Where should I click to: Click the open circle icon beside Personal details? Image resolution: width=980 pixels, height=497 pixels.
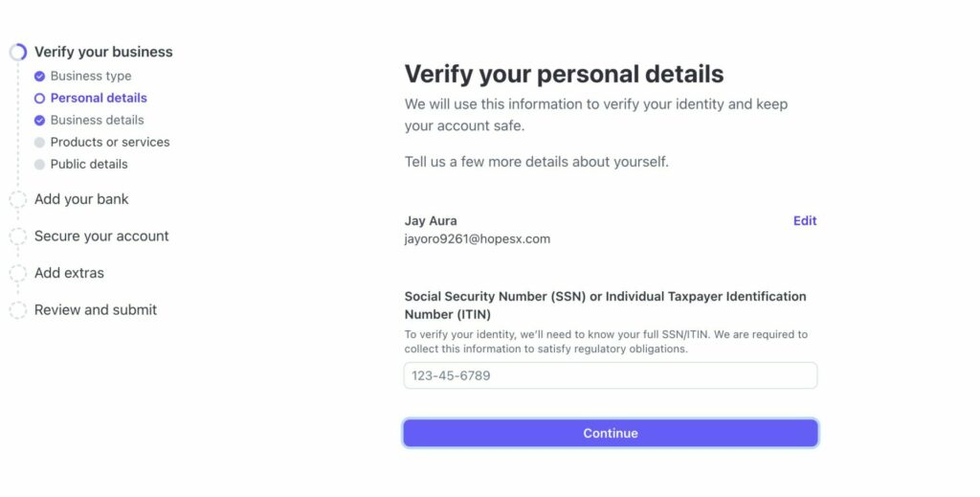(39, 99)
